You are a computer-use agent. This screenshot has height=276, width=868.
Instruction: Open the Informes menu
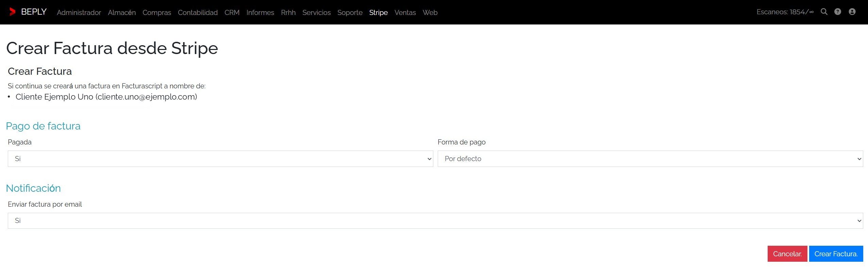point(260,13)
